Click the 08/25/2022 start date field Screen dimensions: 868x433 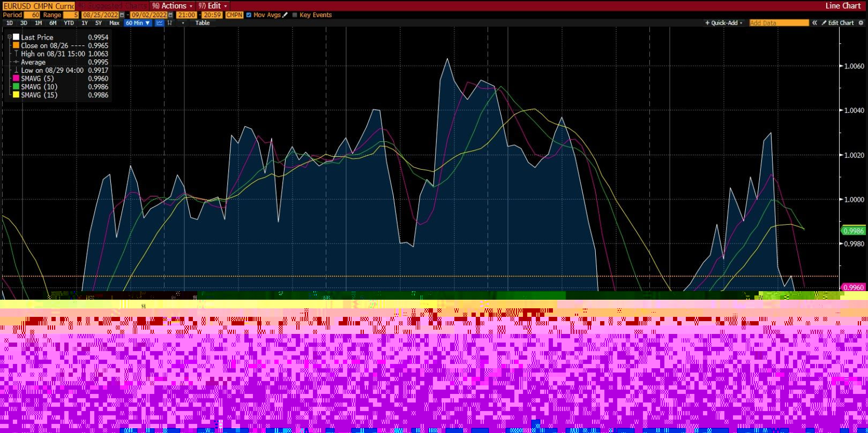pyautogui.click(x=100, y=15)
